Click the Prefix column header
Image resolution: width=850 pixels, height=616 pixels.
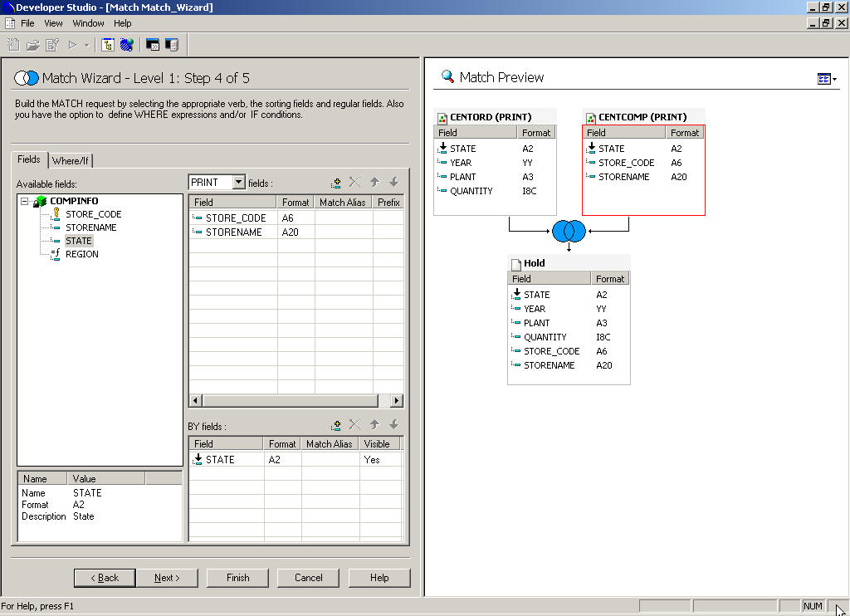click(388, 203)
